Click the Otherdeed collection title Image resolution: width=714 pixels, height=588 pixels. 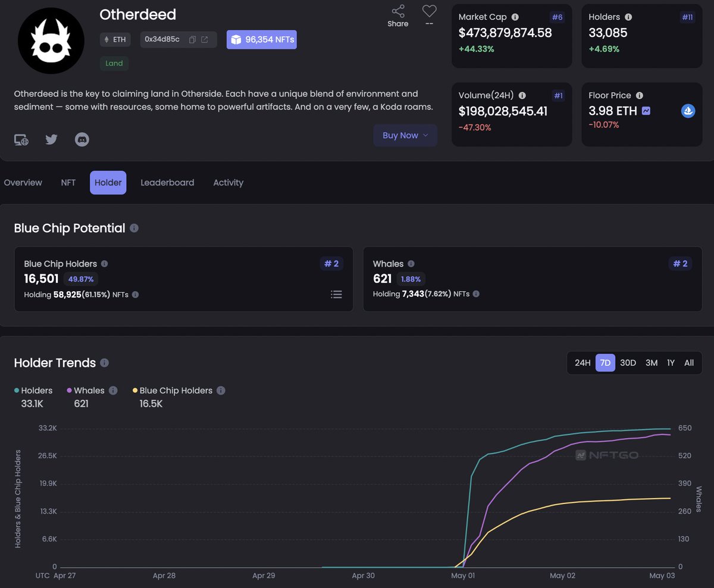pyautogui.click(x=138, y=14)
